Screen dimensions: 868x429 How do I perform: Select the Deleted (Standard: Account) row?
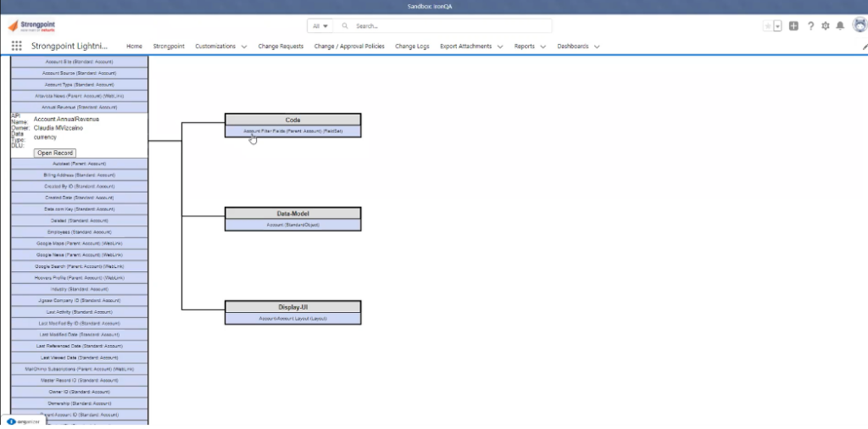[79, 221]
